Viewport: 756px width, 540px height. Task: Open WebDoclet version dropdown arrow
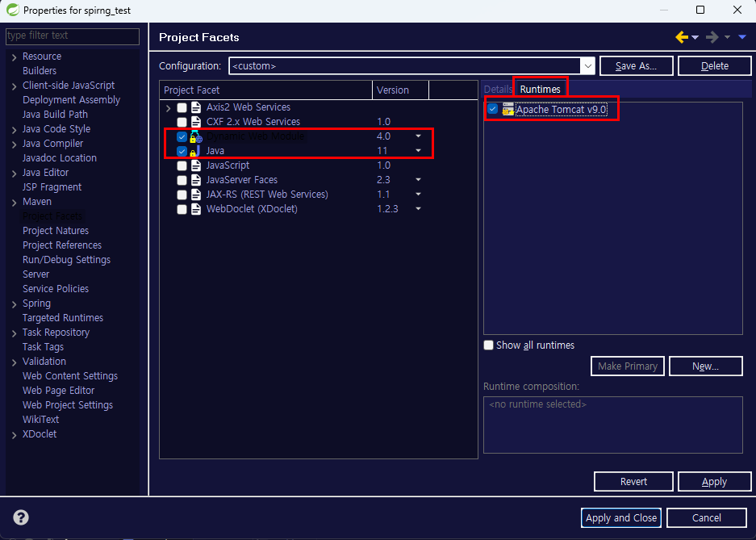click(x=418, y=209)
